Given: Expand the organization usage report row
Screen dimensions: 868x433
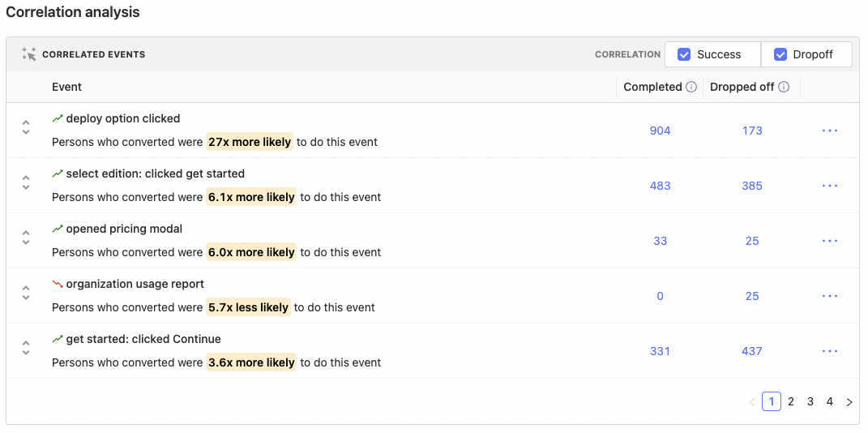Looking at the screenshot, I should tap(26, 293).
